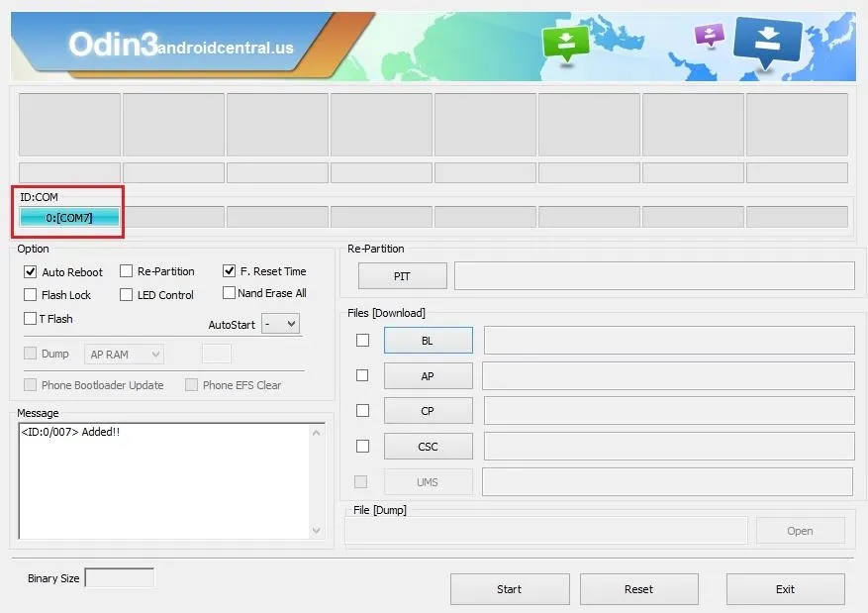Enable Flash Lock checkbox
Viewport: 868px width, 613px height.
coord(30,294)
